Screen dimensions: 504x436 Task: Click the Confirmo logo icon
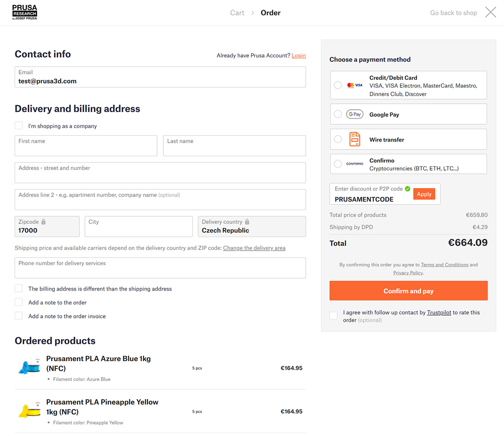pyautogui.click(x=355, y=164)
